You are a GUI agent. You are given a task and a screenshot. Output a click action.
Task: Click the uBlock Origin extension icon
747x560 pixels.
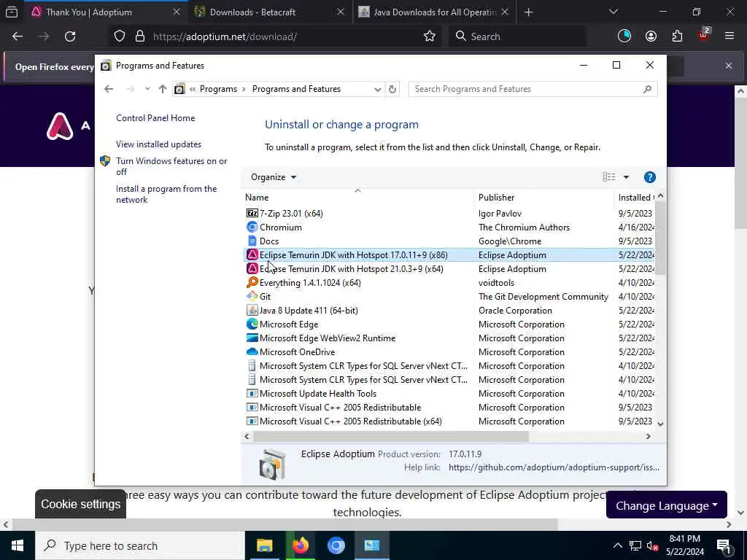703,35
